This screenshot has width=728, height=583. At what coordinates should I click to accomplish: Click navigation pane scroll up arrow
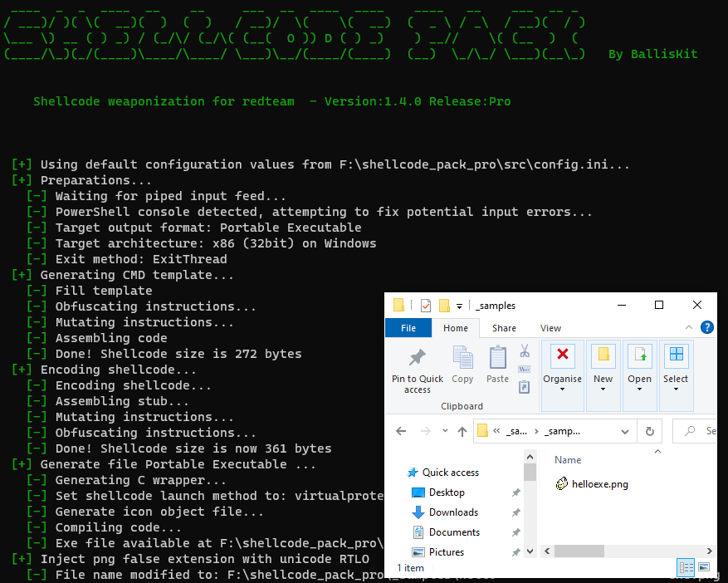coord(530,457)
